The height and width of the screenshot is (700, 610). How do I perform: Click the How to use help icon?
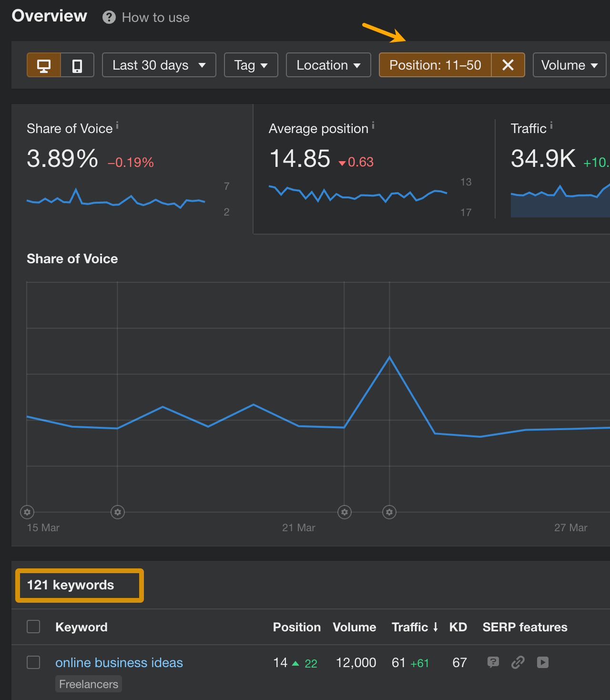(x=109, y=17)
